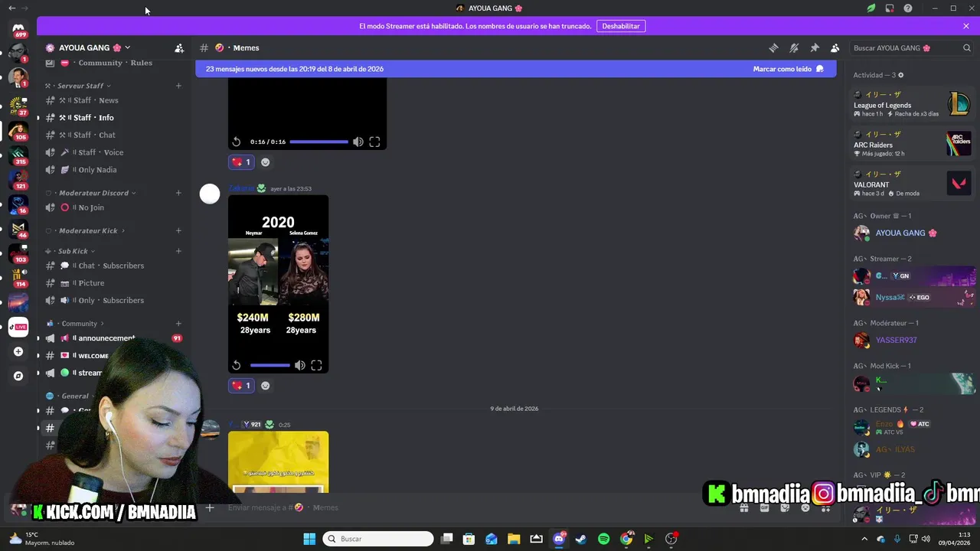
Task: Join the Staff Voice channel
Action: (115, 152)
